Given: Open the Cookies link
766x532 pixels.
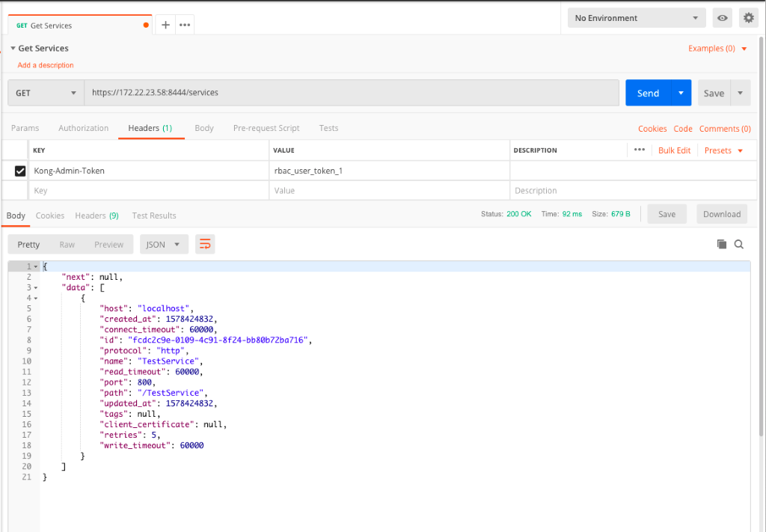Looking at the screenshot, I should 652,129.
